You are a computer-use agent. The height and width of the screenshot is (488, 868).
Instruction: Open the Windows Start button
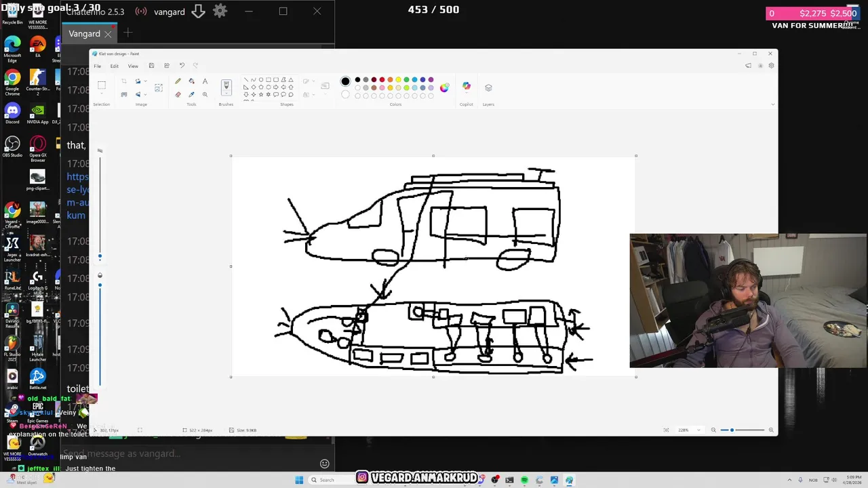coord(299,480)
